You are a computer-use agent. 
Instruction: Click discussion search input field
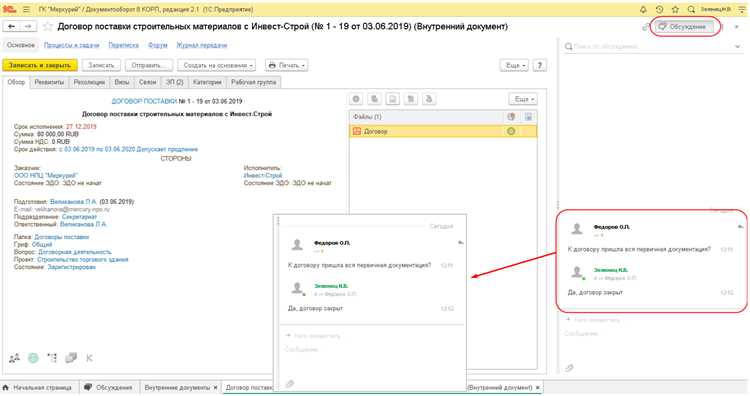click(x=648, y=46)
